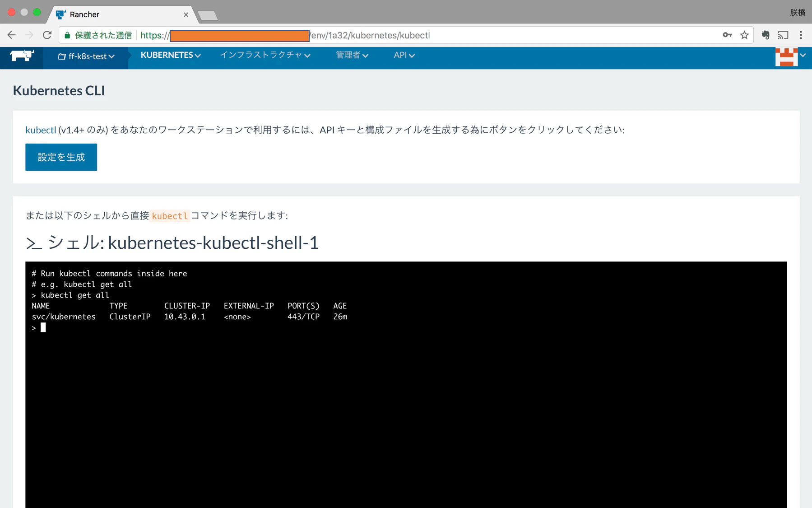Open Chrome three-dot menu

pyautogui.click(x=801, y=35)
